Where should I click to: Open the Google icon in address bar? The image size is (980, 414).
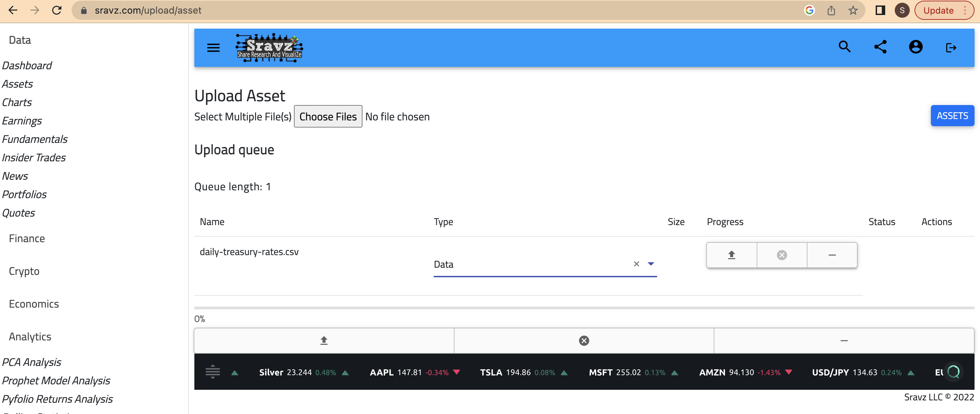click(x=809, y=10)
